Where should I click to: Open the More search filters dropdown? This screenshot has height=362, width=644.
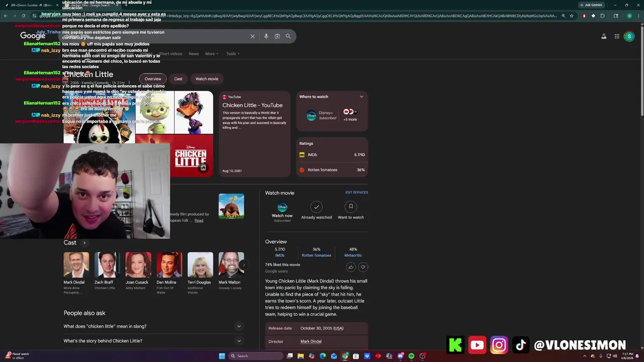coord(212,54)
